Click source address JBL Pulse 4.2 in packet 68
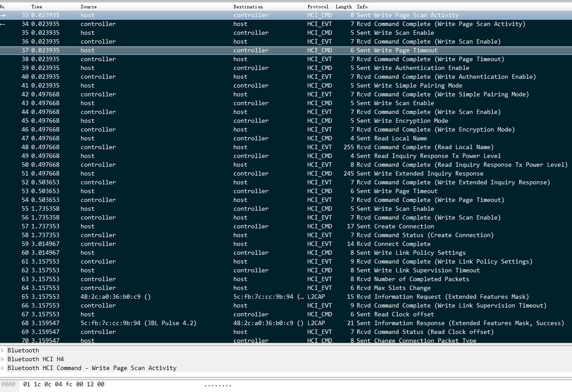 click(138, 323)
